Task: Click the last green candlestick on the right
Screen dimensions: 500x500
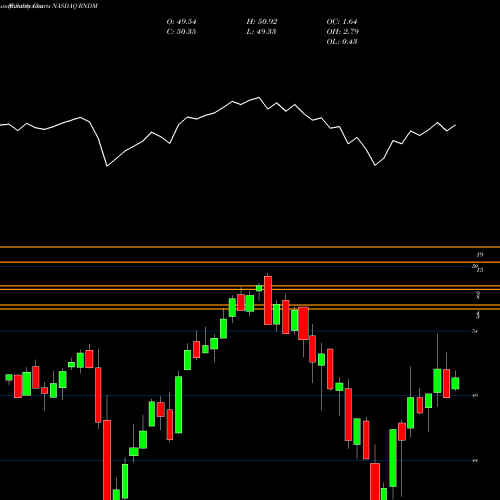Action: coord(455,383)
